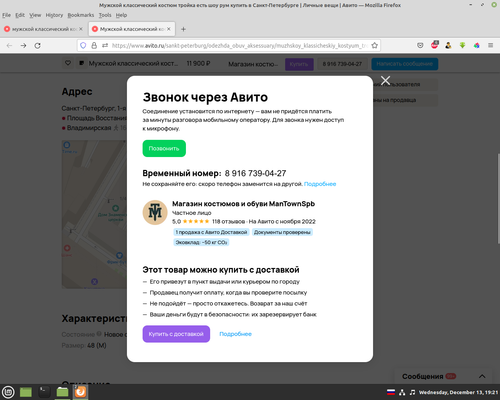Go forward with the browser forward arrow
Viewport: 500px width, 400px height.
pos(23,45)
